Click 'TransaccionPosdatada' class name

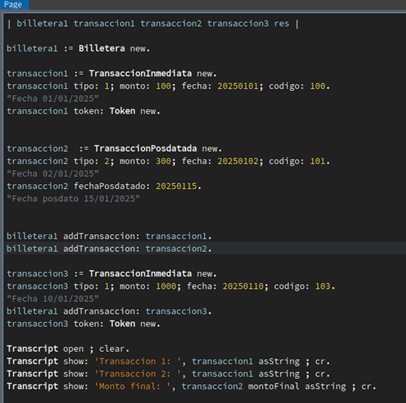click(x=145, y=149)
